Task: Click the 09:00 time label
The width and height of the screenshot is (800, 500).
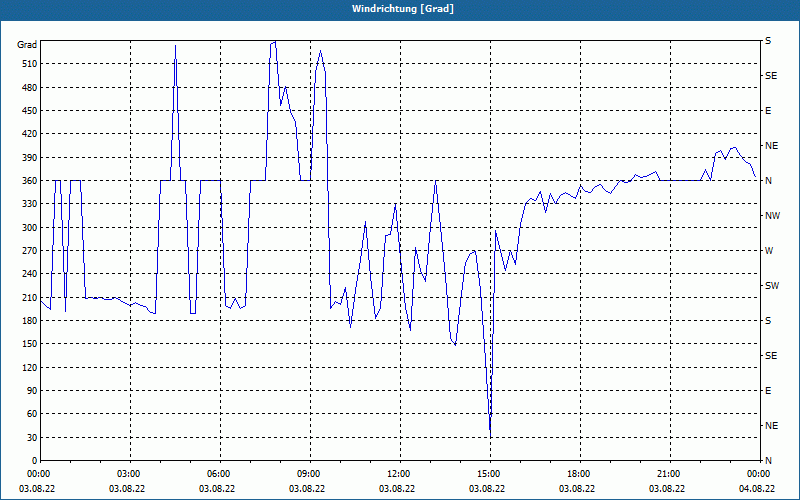Action: click(307, 474)
